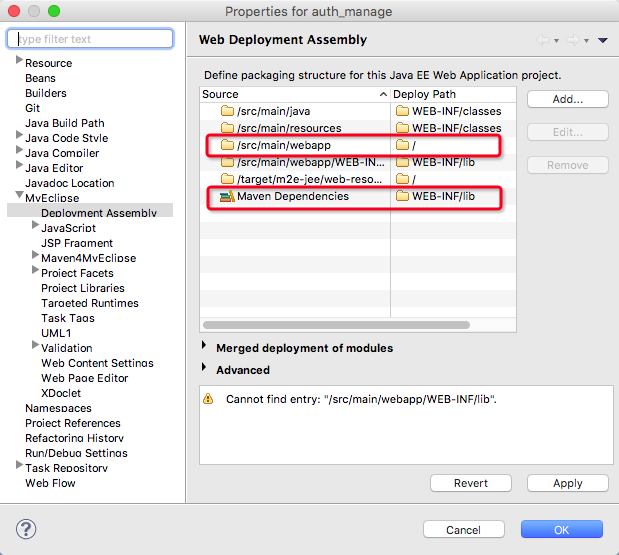This screenshot has height=555, width=619.
Task: Expand the Resource tree node
Action: [18, 62]
